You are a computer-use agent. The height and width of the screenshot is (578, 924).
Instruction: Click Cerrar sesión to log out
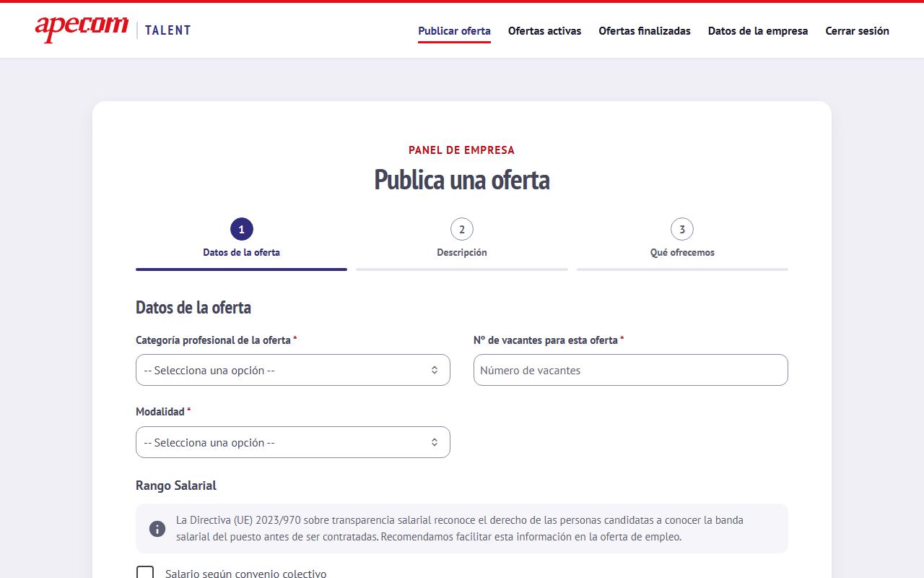point(858,31)
